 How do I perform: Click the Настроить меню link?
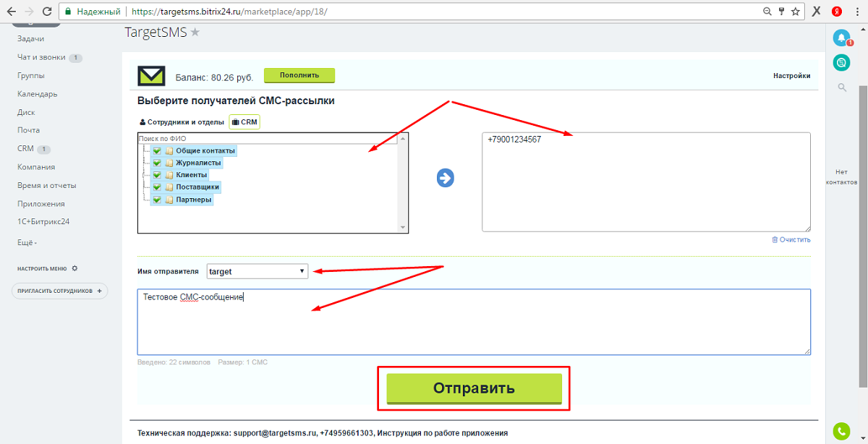tap(43, 268)
